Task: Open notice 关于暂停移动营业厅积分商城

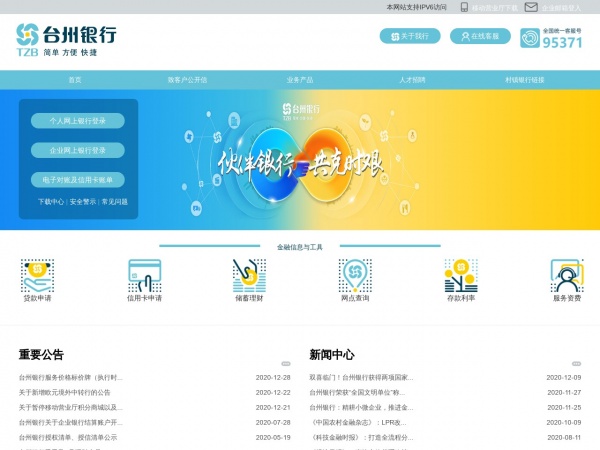Action: click(x=71, y=408)
